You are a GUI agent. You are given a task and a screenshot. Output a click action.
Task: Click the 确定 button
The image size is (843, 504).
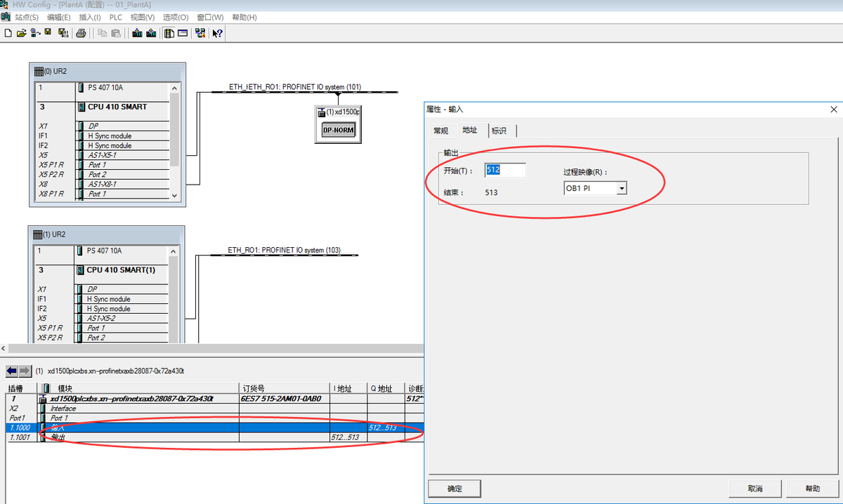[x=454, y=489]
